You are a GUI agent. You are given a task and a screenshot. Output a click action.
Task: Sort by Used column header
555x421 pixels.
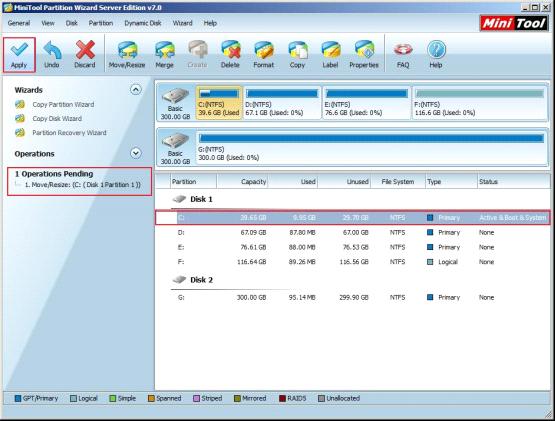[x=293, y=182]
